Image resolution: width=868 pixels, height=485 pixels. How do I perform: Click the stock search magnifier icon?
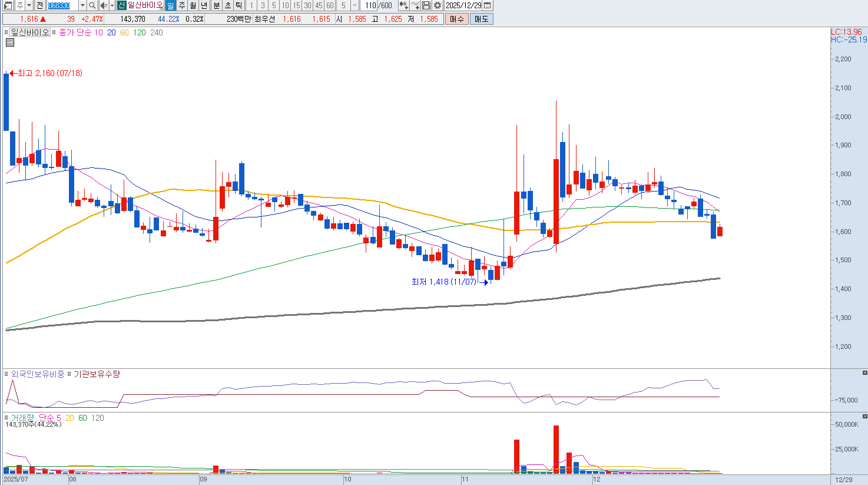coord(92,5)
